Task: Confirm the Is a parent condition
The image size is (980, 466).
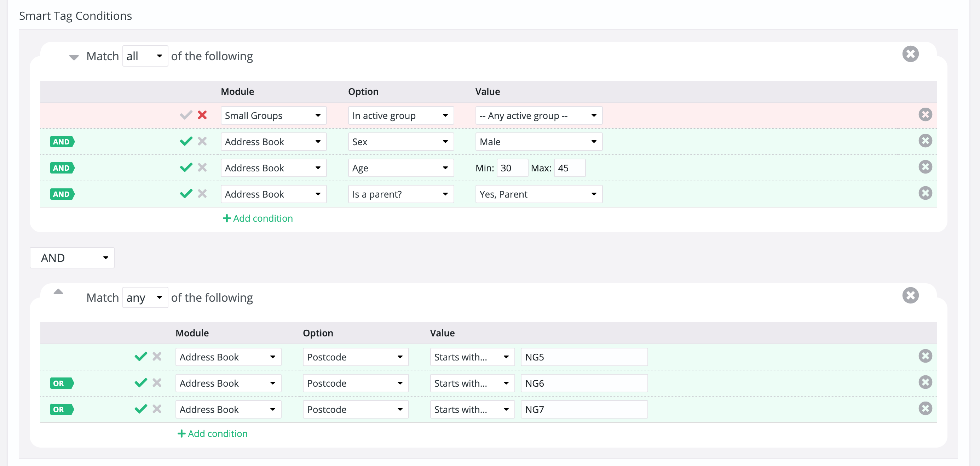Action: [x=186, y=193]
